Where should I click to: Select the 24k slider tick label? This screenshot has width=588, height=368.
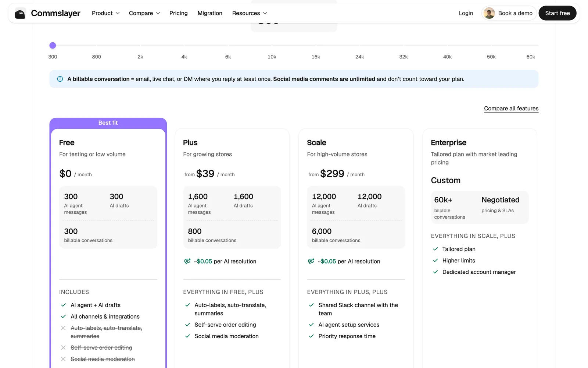point(360,57)
